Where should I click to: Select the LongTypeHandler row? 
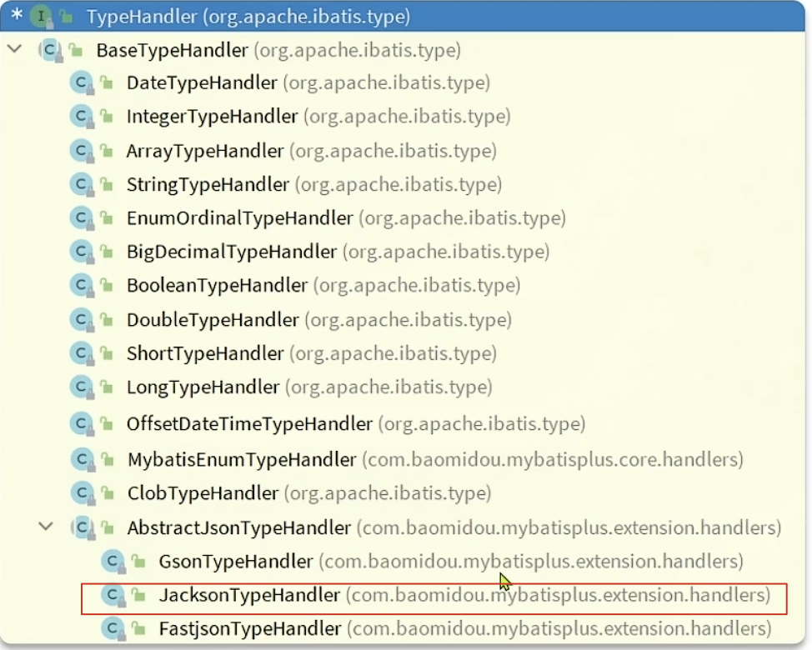click(403, 387)
